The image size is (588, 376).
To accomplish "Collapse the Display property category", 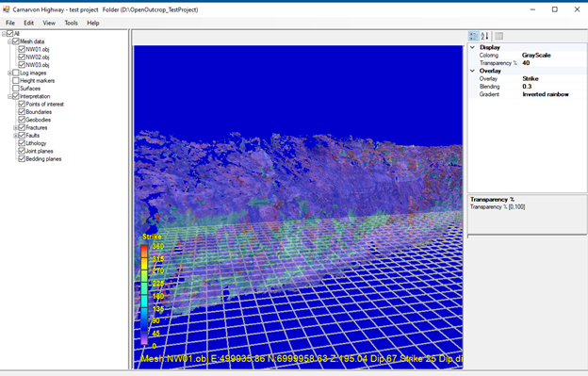I will 472,47.
